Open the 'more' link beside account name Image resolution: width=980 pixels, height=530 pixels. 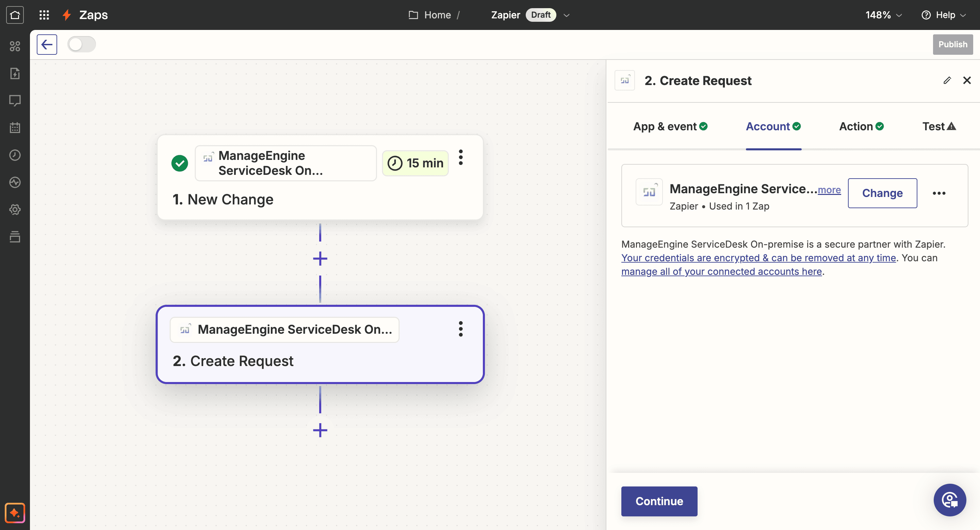(829, 190)
